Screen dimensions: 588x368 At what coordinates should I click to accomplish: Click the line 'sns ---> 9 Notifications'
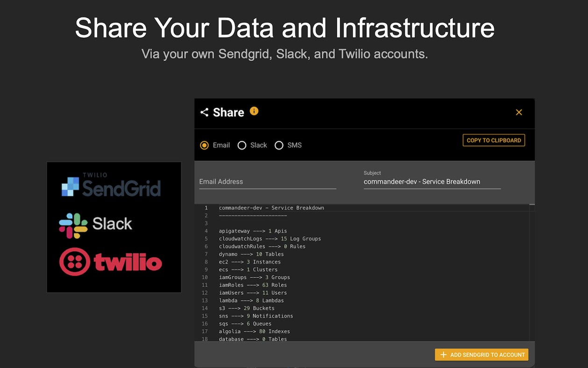[256, 316]
